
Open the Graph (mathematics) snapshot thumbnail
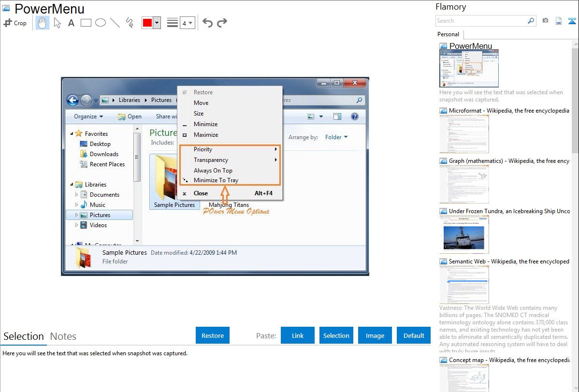tap(464, 184)
